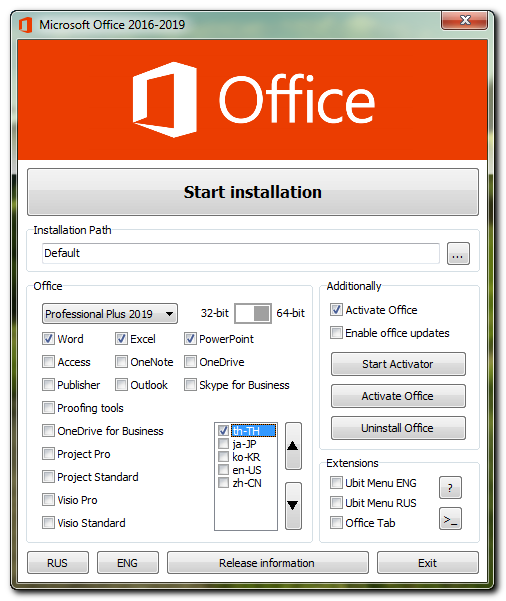Check the en-US language option
Image resolution: width=506 pixels, height=601 pixels.
click(223, 470)
